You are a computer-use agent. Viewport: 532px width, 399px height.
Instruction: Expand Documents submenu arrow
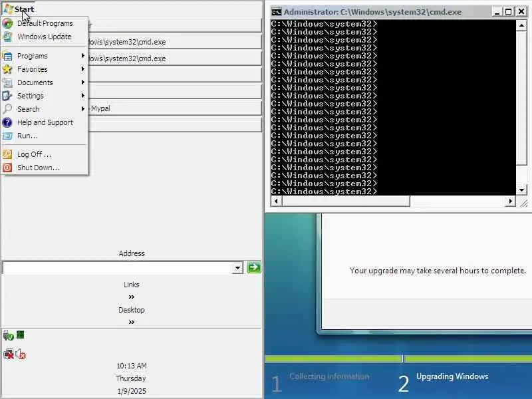82,82
